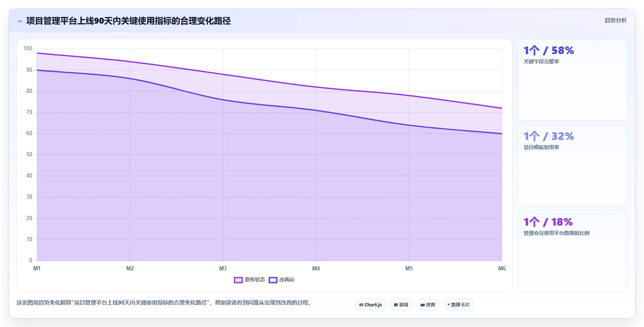Click the lightning icon before the title
Screen dimensions: 644x327
(20, 21)
